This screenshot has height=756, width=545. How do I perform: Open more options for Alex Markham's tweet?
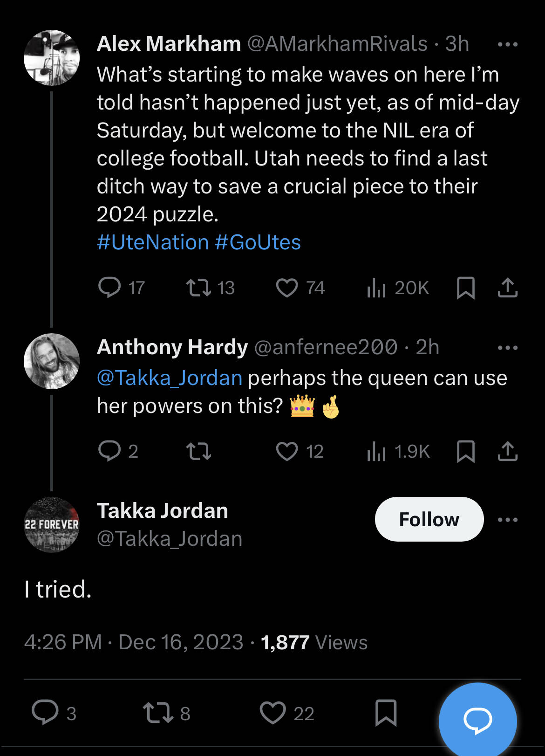pyautogui.click(x=507, y=45)
